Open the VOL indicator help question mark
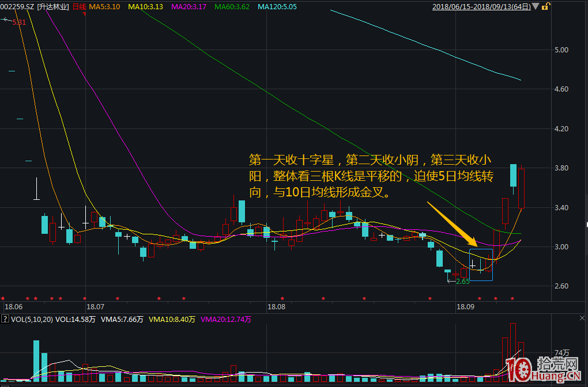 5,319
